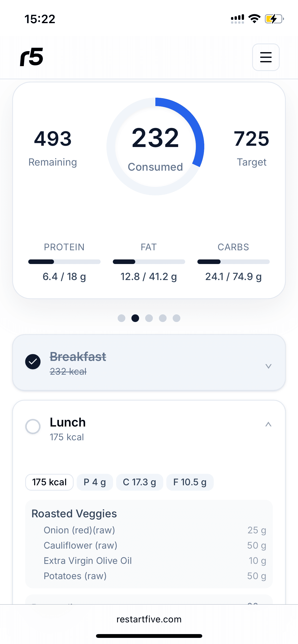Go to the fifth carousel page dot
The image size is (298, 644).
click(x=177, y=318)
